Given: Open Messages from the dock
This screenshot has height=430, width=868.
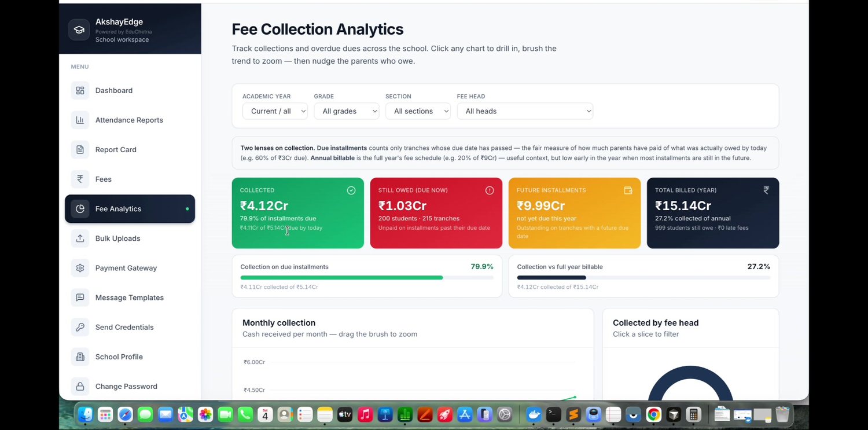Looking at the screenshot, I should pos(145,414).
